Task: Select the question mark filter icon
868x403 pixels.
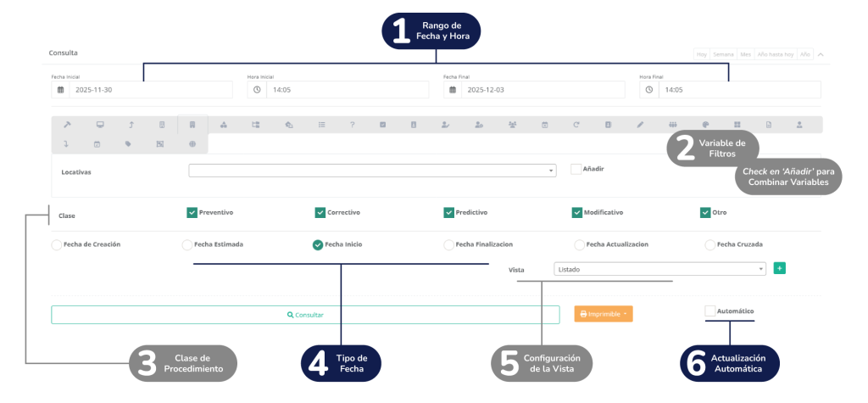Action: tap(352, 125)
